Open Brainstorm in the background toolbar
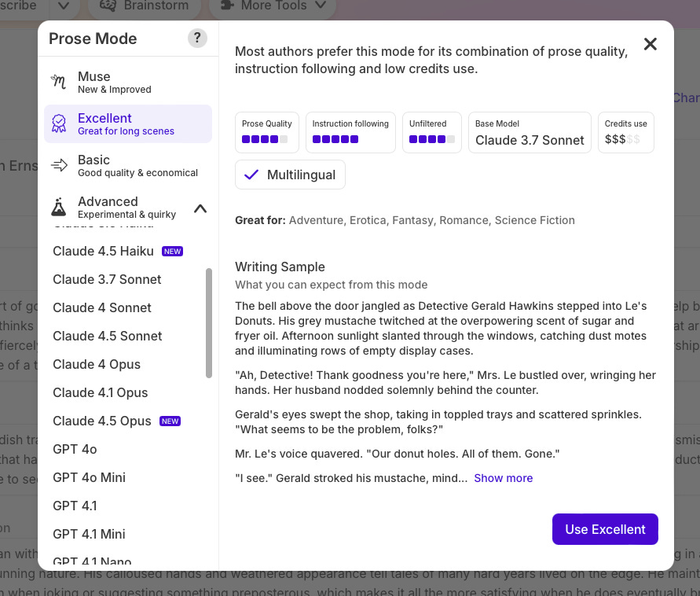 click(145, 6)
